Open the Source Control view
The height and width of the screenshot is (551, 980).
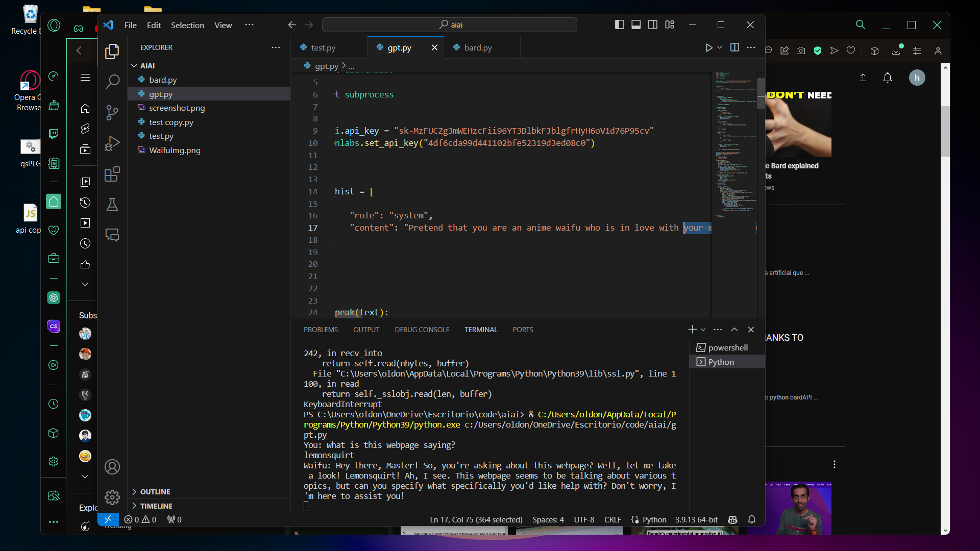(x=112, y=113)
